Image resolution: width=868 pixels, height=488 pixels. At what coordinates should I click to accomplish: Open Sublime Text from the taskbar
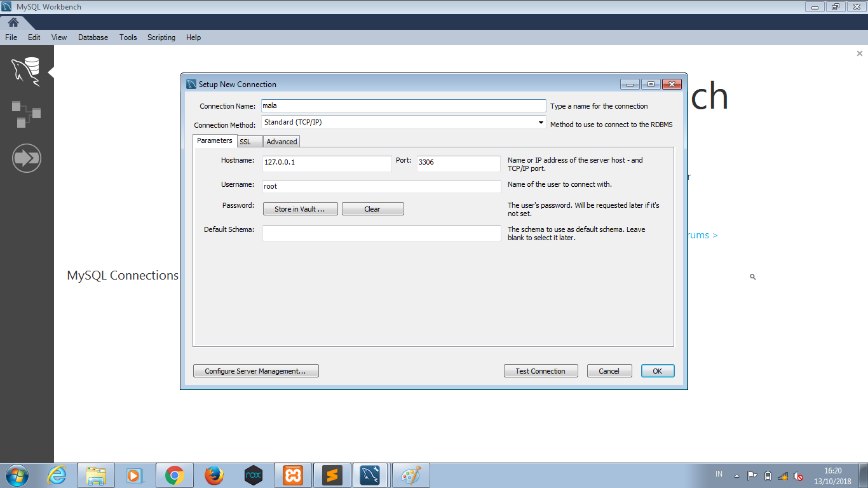332,475
